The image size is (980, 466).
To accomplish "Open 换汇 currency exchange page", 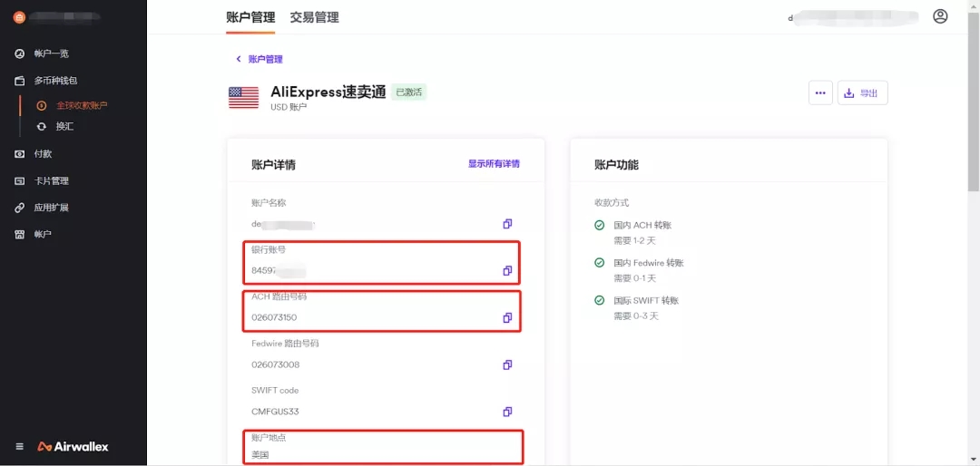I will (x=64, y=126).
